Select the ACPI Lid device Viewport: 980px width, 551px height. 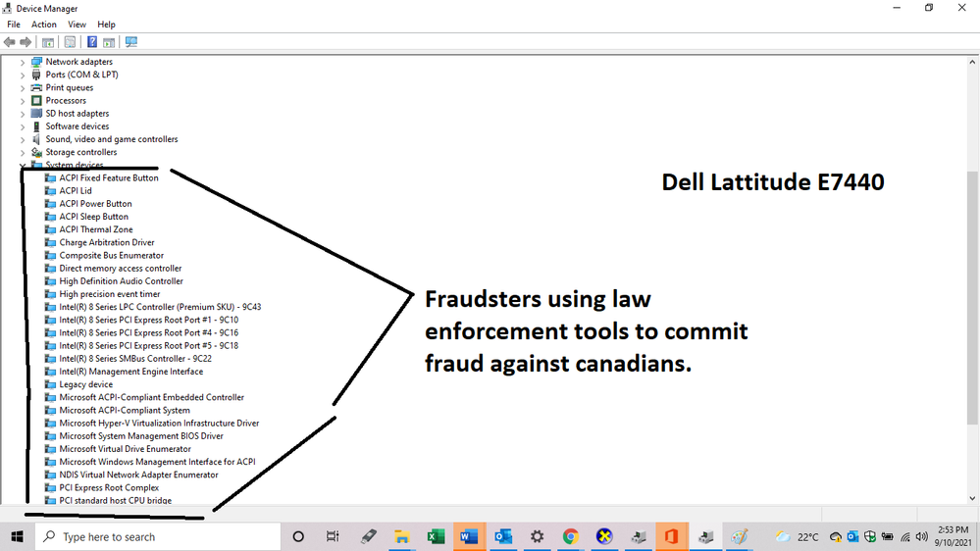76,190
